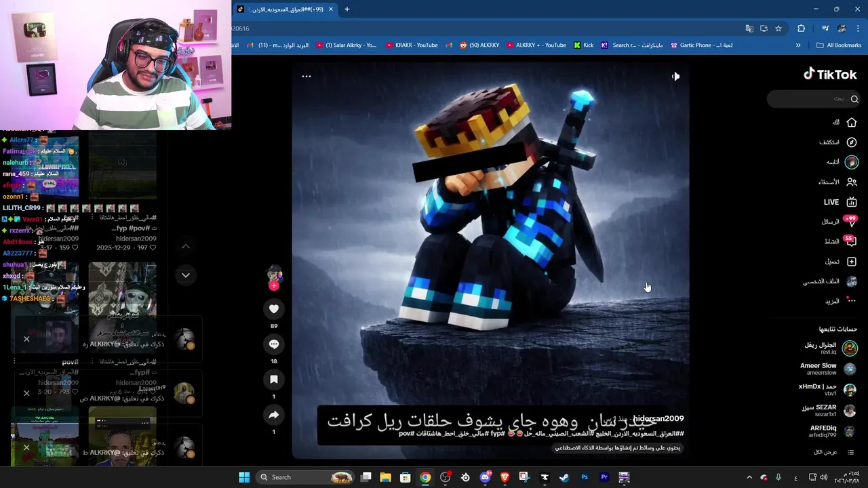Click the TikTok logo

[830, 75]
